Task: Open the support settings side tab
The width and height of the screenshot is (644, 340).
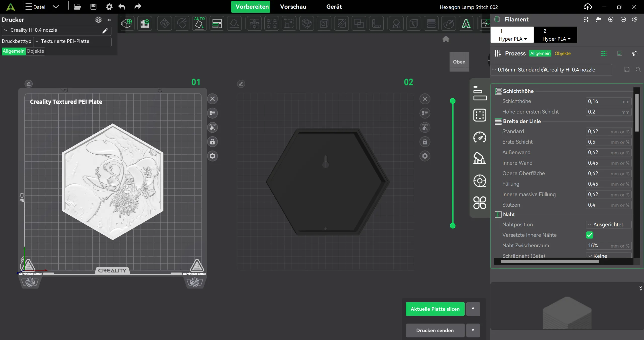Action: click(x=480, y=159)
